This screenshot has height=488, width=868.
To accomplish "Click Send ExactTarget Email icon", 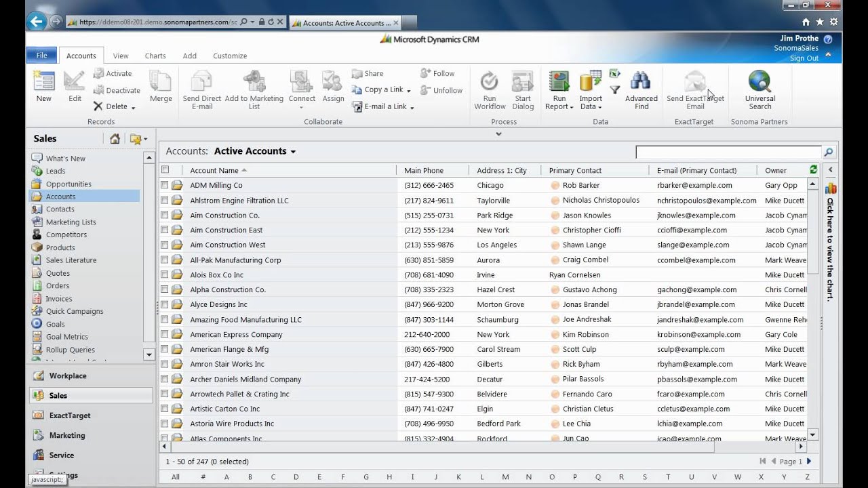I will (695, 81).
